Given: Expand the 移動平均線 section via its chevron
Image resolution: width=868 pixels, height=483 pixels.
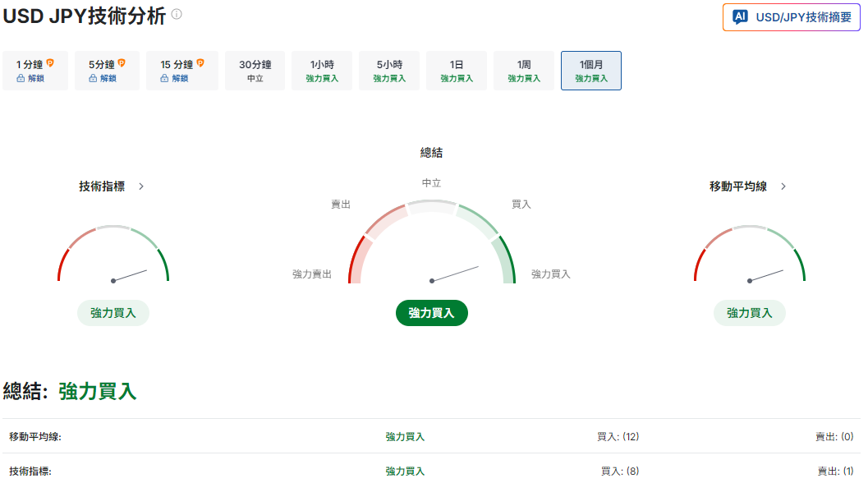Looking at the screenshot, I should tap(783, 186).
